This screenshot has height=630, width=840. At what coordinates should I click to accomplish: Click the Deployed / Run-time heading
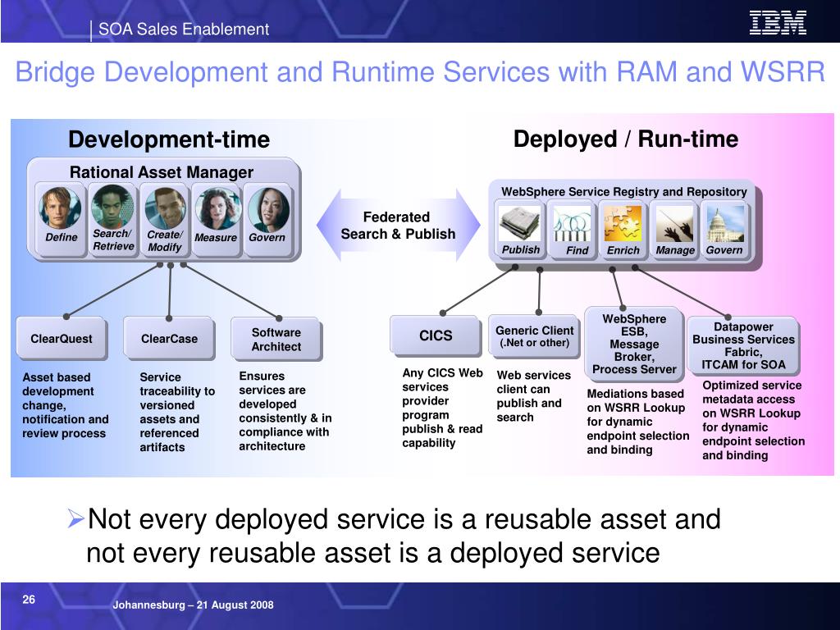[626, 139]
